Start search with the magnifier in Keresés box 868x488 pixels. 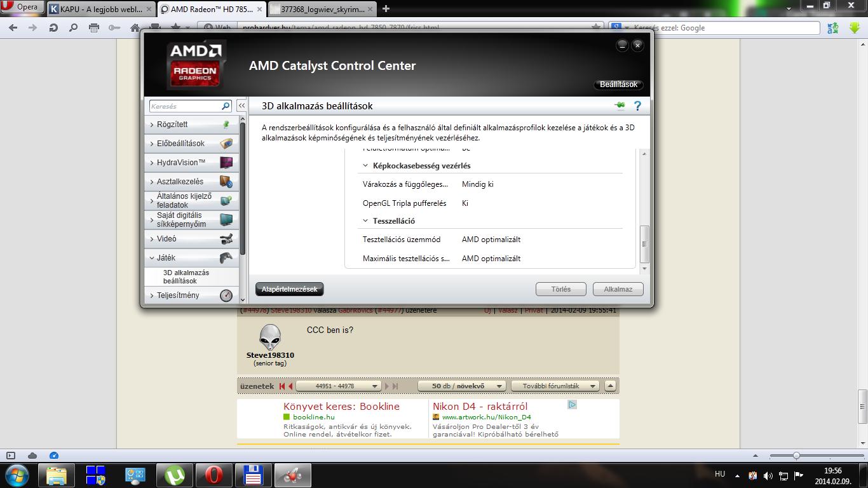[x=226, y=106]
